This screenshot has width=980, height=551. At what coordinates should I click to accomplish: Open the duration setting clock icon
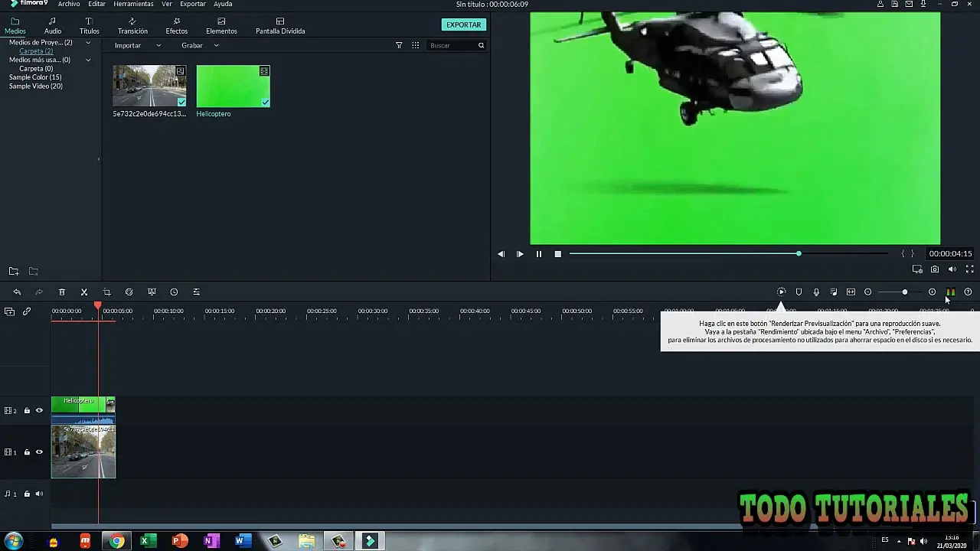pyautogui.click(x=174, y=292)
